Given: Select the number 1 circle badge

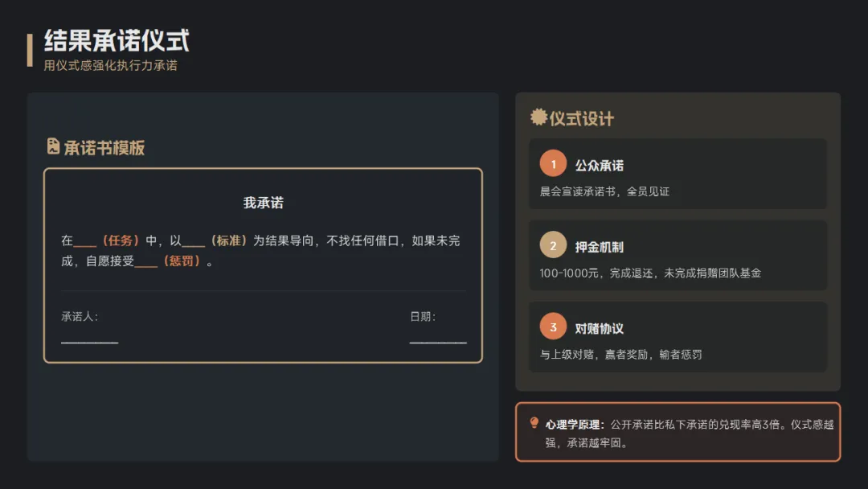Looking at the screenshot, I should (x=553, y=163).
